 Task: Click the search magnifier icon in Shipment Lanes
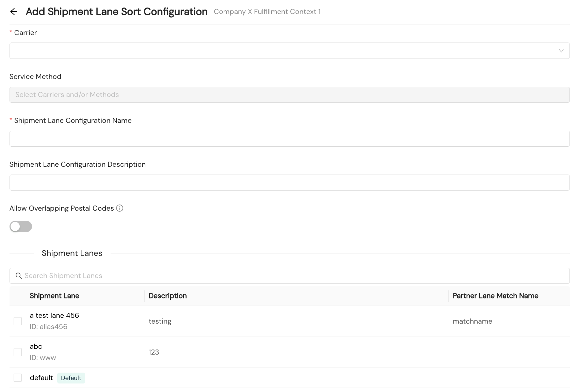tap(19, 276)
